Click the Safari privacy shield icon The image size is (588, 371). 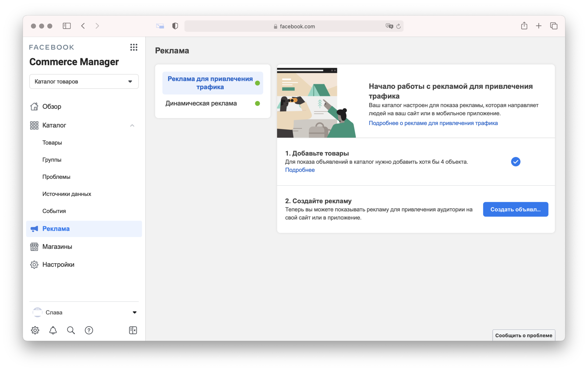175,26
